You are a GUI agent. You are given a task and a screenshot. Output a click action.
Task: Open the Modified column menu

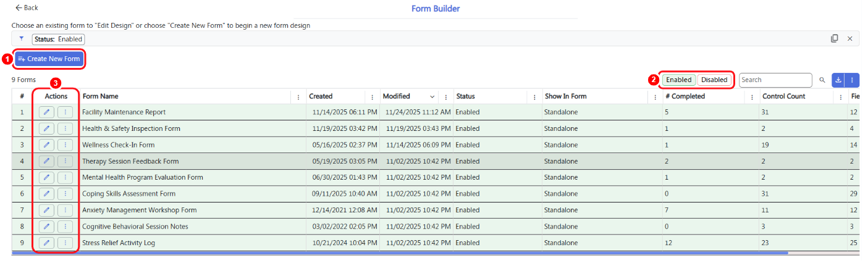445,97
